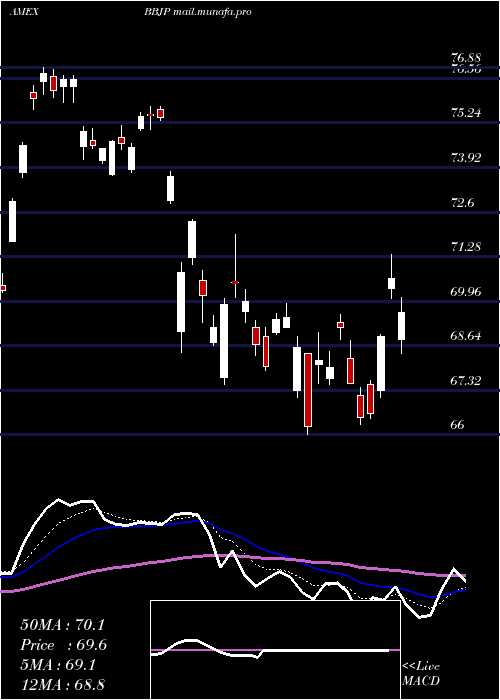Viewport: 500px width, 700px height.
Task: Click the Price : 69.6 readout
Action: tap(64, 645)
